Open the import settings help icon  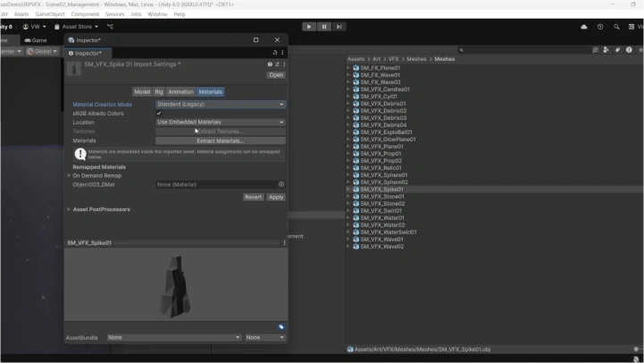(270, 64)
